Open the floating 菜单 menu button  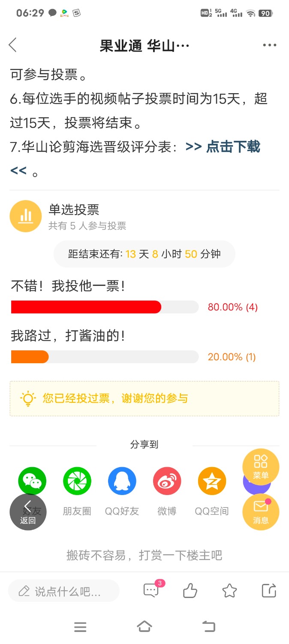(x=261, y=467)
